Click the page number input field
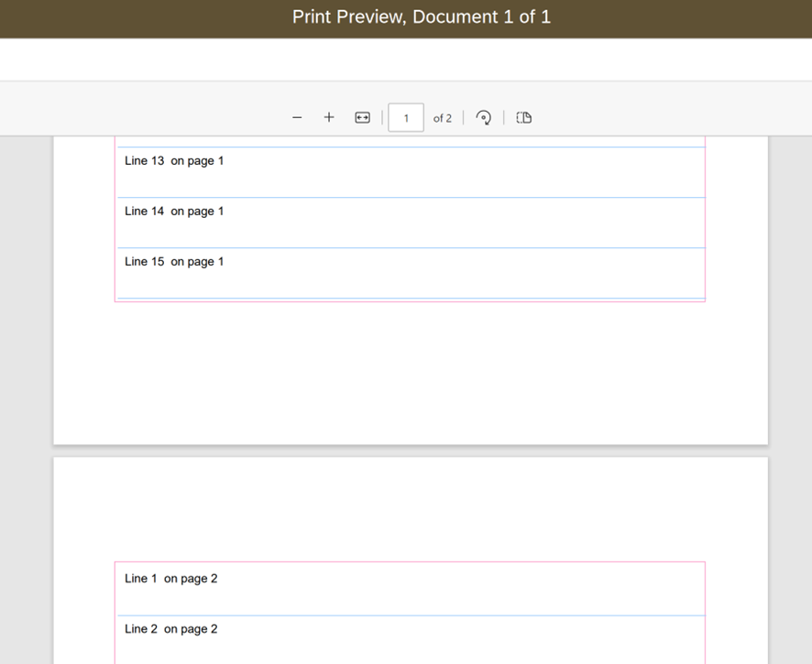This screenshot has width=812, height=664. (x=405, y=117)
